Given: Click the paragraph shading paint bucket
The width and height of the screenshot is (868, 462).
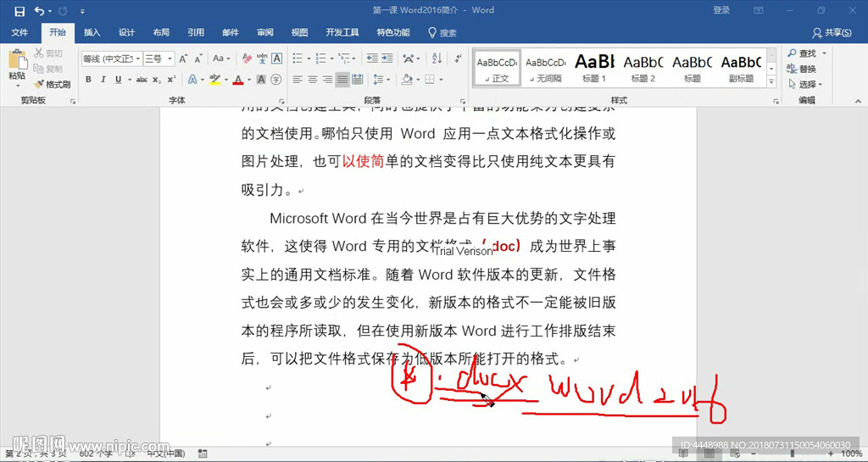Looking at the screenshot, I should (407, 80).
